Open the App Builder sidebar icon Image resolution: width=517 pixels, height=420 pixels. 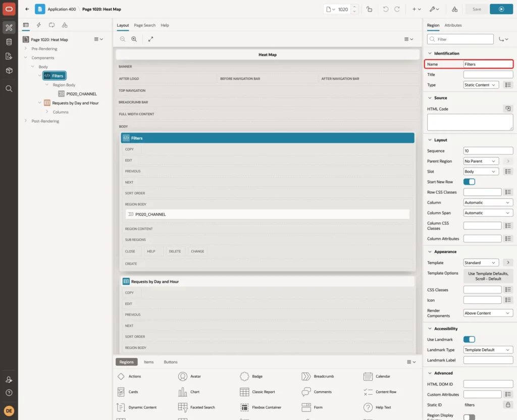[9, 28]
